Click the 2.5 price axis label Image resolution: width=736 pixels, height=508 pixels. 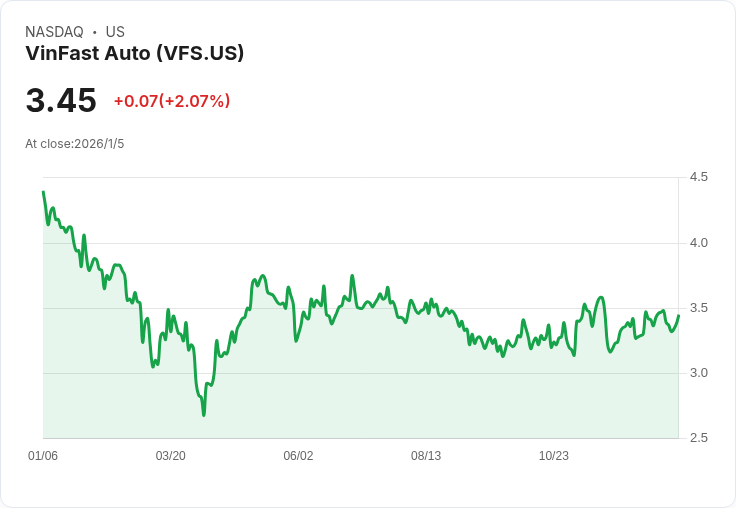click(x=698, y=438)
